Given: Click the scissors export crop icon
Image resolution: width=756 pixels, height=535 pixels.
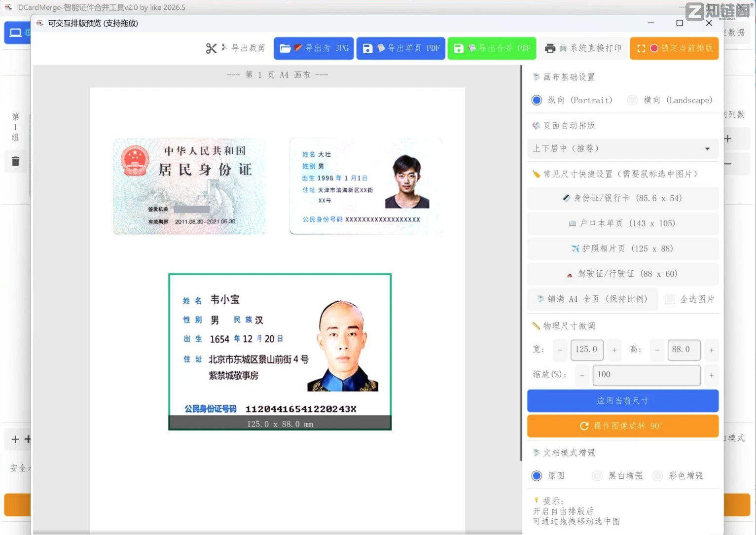Looking at the screenshot, I should click(211, 48).
